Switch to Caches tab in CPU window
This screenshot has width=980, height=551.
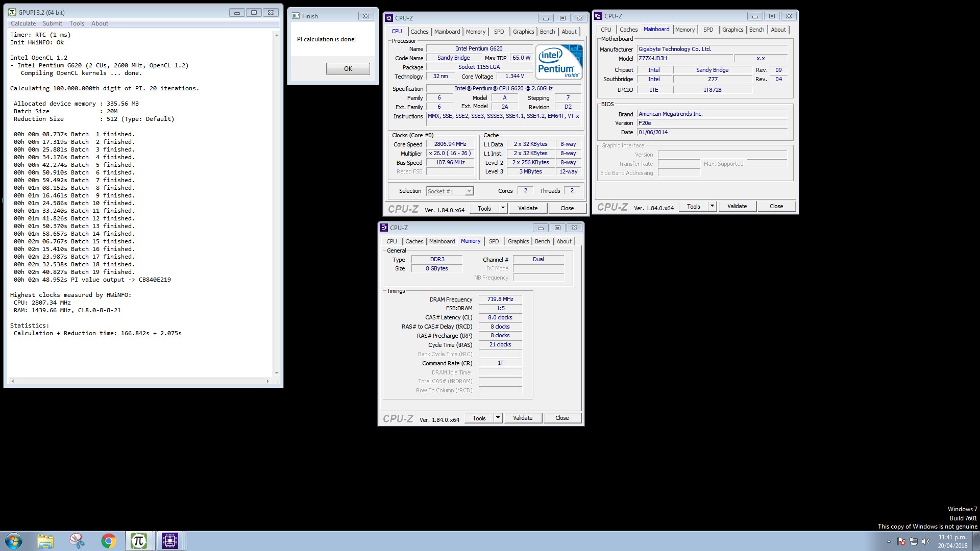tap(419, 32)
